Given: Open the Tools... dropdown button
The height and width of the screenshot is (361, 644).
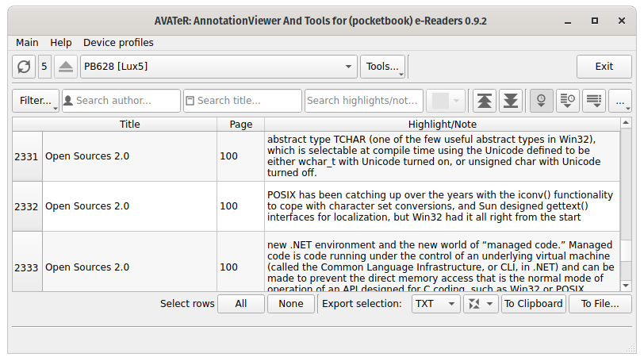Looking at the screenshot, I should pos(383,67).
